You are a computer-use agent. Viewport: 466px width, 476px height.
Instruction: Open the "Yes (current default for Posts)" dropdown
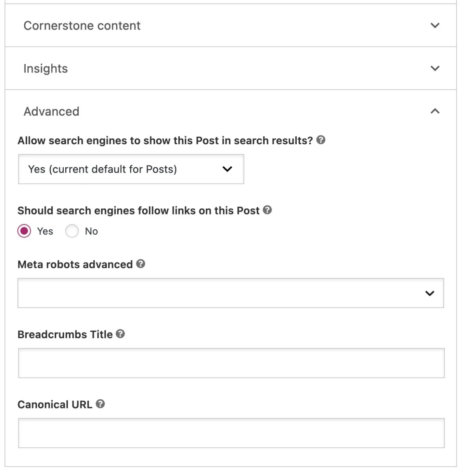coord(131,169)
